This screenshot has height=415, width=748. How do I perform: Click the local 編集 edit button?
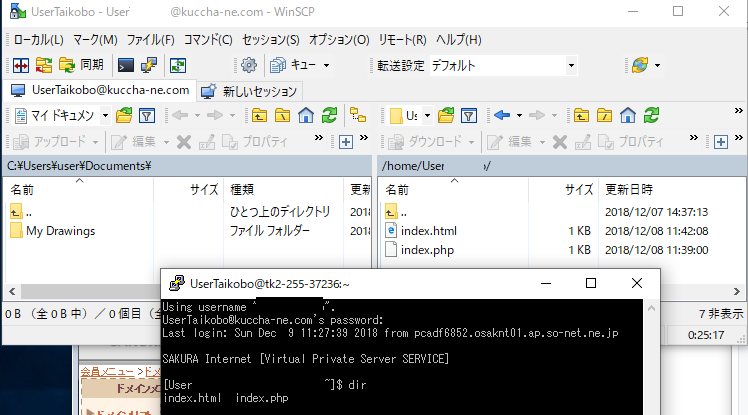134,142
